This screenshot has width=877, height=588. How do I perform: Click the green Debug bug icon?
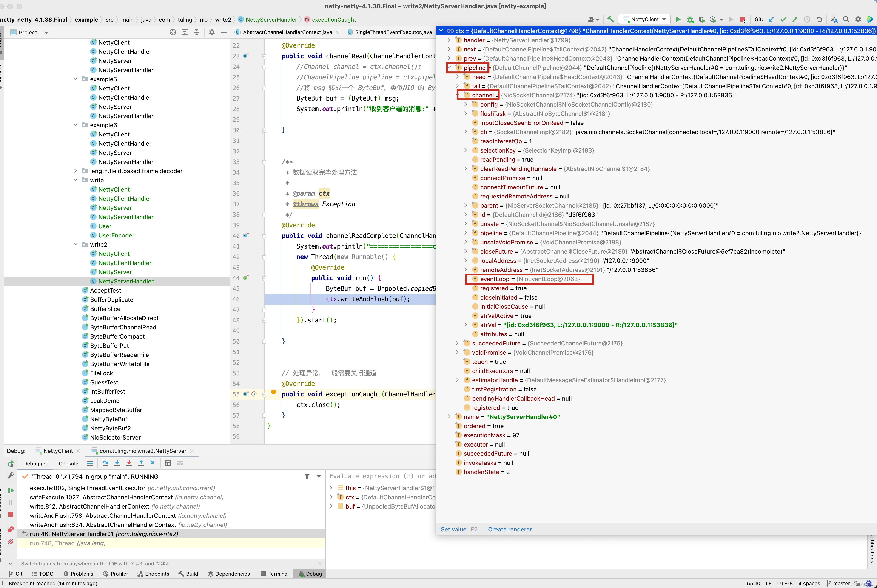point(690,20)
